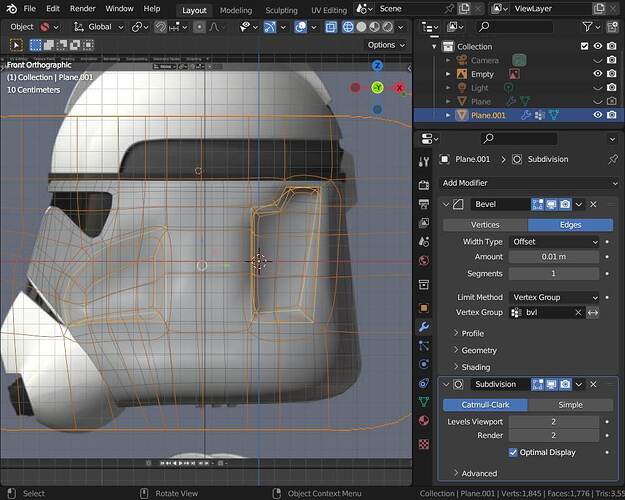Clear the bvl vertex group field
Screen dimensions: 625x500
(x=578, y=313)
